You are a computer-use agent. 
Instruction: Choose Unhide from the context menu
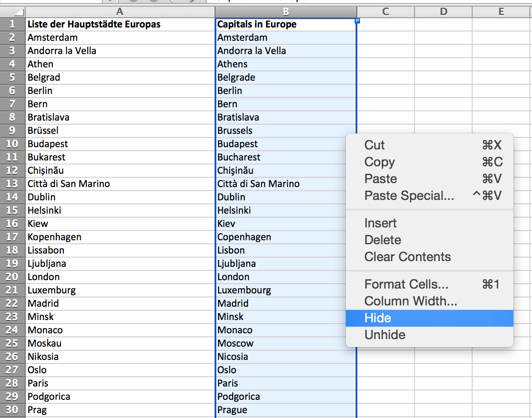tap(385, 335)
